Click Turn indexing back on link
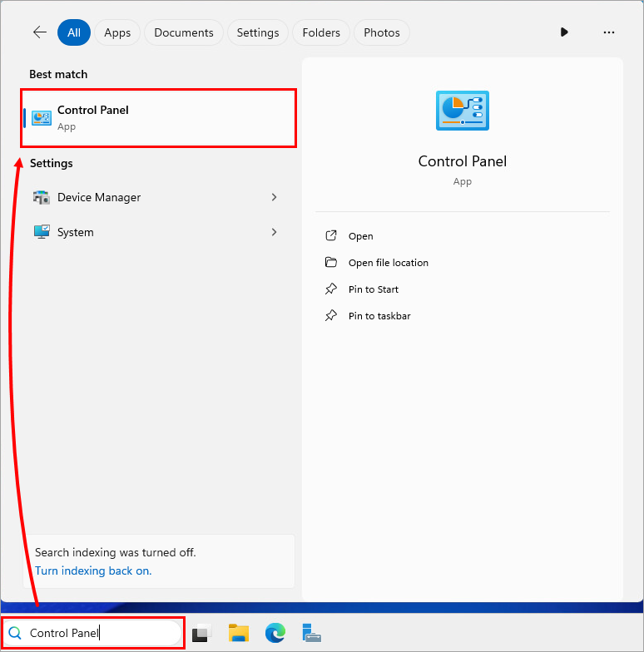Image resolution: width=644 pixels, height=652 pixels. 93,571
